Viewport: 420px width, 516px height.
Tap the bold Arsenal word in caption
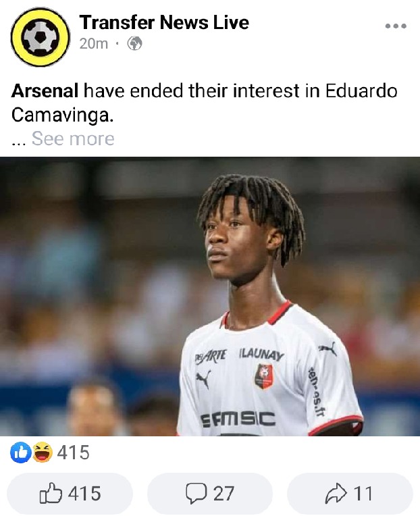click(x=45, y=91)
